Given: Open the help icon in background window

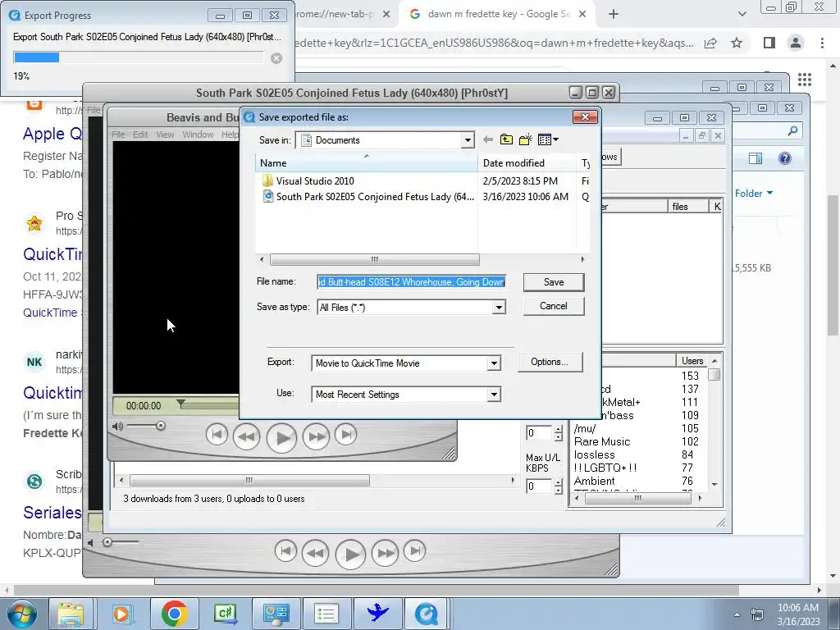Looking at the screenshot, I should 785,158.
